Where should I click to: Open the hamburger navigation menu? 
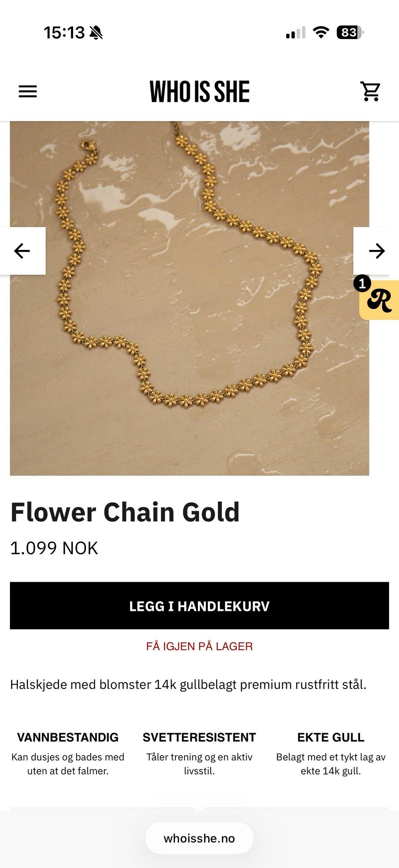pos(28,91)
